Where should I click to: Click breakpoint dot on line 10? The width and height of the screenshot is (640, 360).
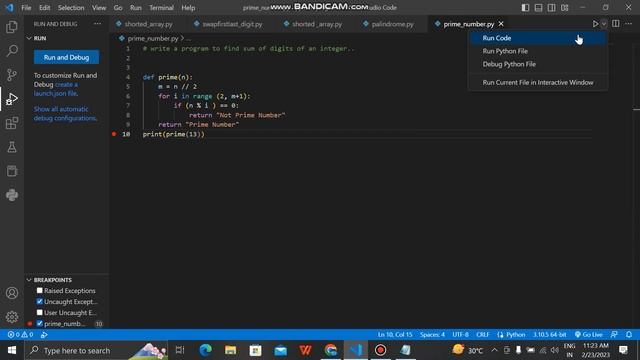pos(114,134)
